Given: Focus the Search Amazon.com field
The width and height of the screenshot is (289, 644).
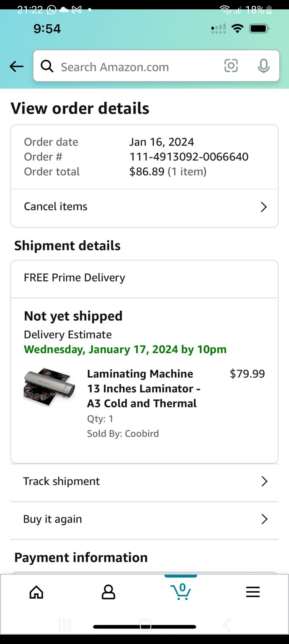Looking at the screenshot, I should pos(134,67).
